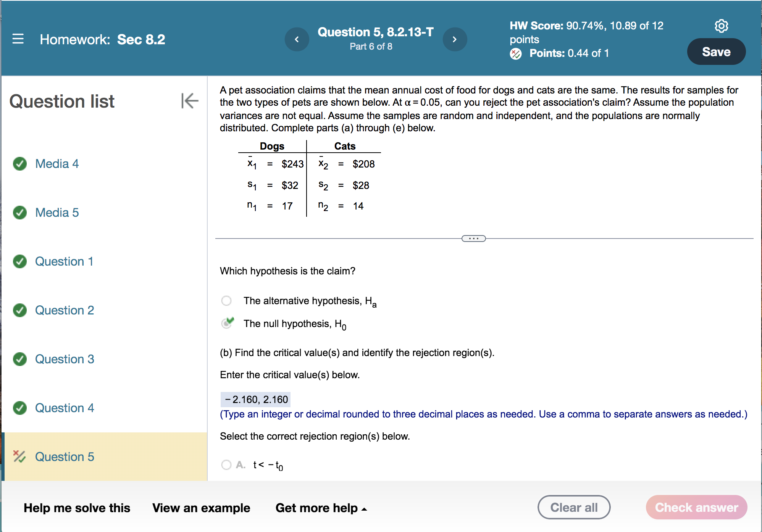This screenshot has height=532, width=762.
Task: Open Media 4 from the question list
Action: point(57,164)
